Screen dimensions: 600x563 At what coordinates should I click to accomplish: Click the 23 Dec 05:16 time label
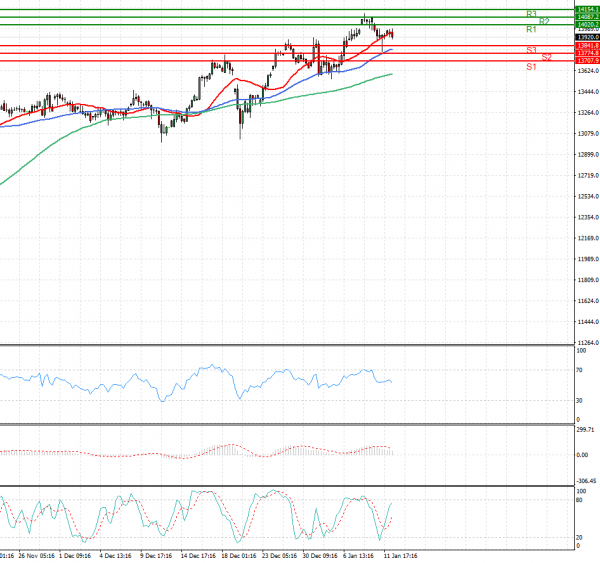point(279,556)
